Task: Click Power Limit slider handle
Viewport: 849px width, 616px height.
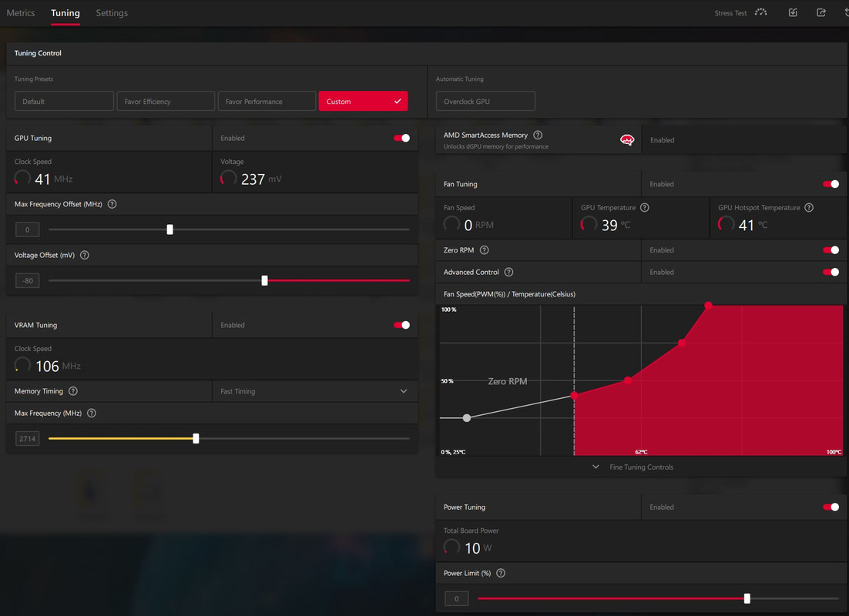Action: pos(747,598)
